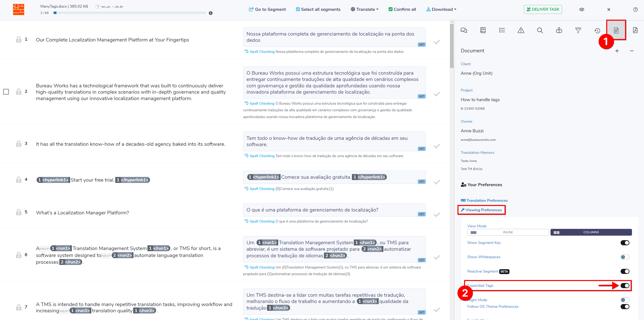Click the DELIVER TASK button
The image size is (644, 320).
click(543, 9)
